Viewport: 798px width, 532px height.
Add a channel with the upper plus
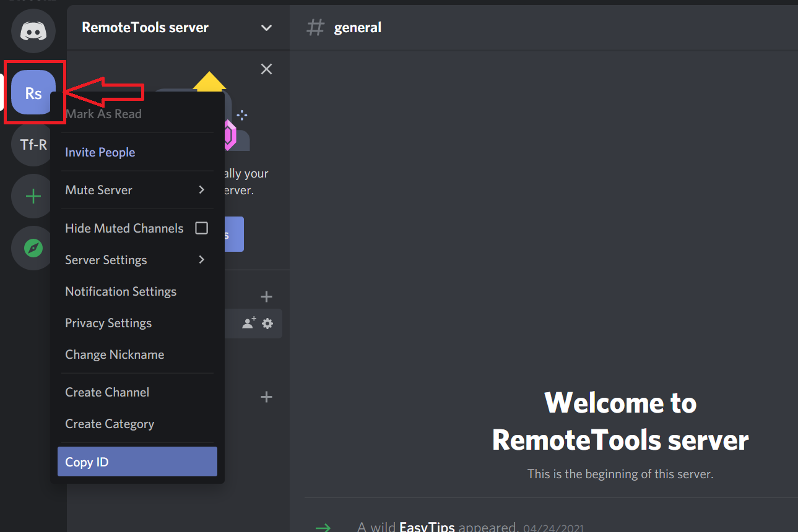(266, 296)
